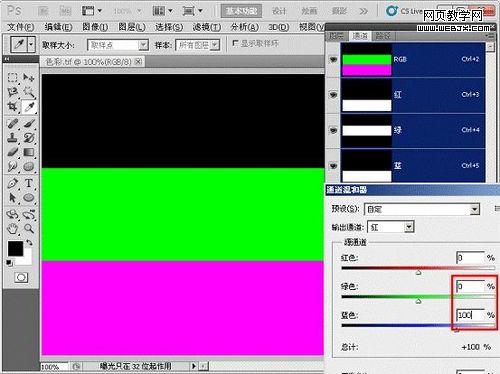Screen dimensions: 500x374
Task: Switch to the 图层 panel tab
Action: point(336,36)
